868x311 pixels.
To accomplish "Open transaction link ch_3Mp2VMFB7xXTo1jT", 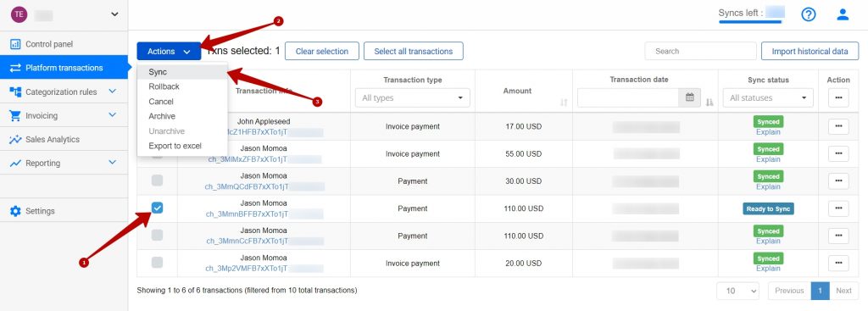I will [x=247, y=269].
